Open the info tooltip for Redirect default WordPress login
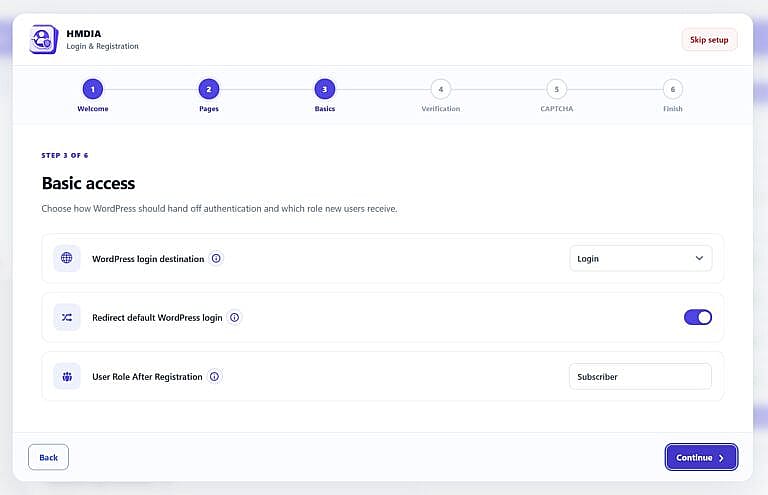Viewport: 768px width, 495px height. tap(235, 317)
